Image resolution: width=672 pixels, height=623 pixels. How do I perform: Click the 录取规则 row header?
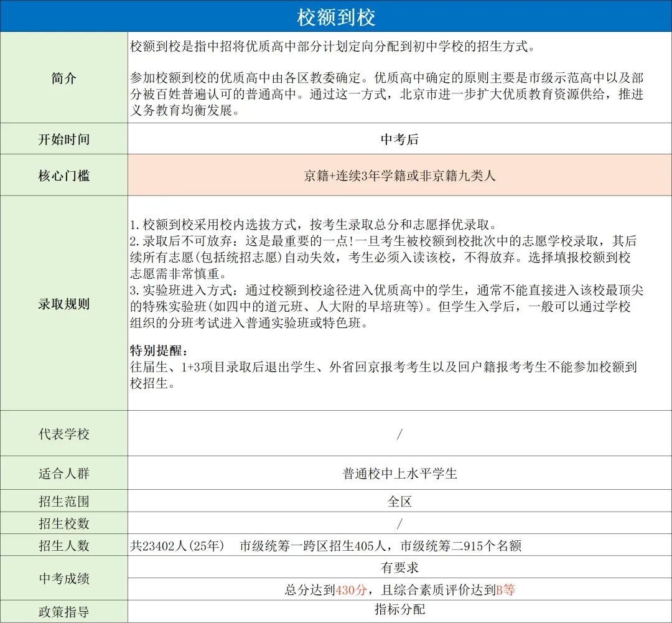point(64,304)
